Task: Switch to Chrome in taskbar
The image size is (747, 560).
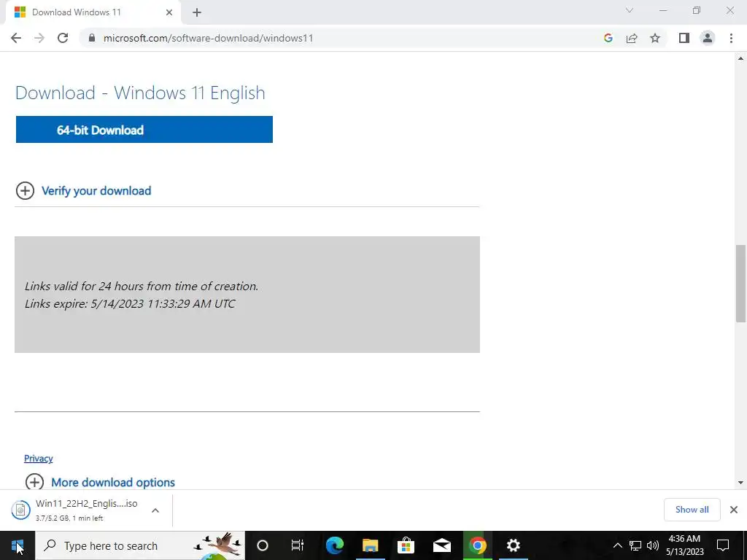Action: click(477, 545)
